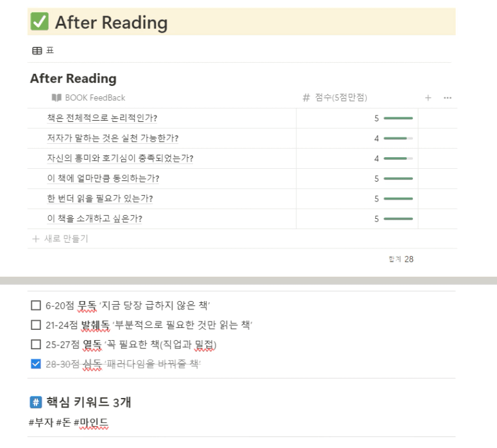The width and height of the screenshot is (497, 448).
Task: Click the After Reading database title
Action: tap(73, 78)
